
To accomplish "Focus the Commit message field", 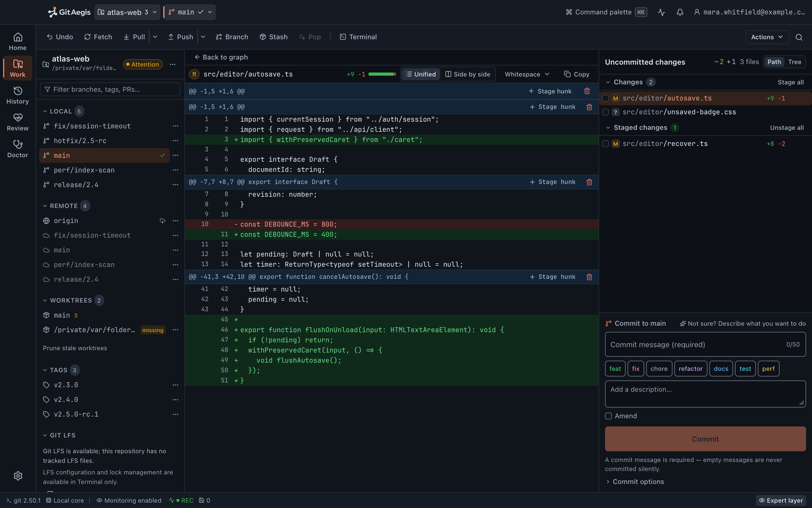I will [705, 344].
